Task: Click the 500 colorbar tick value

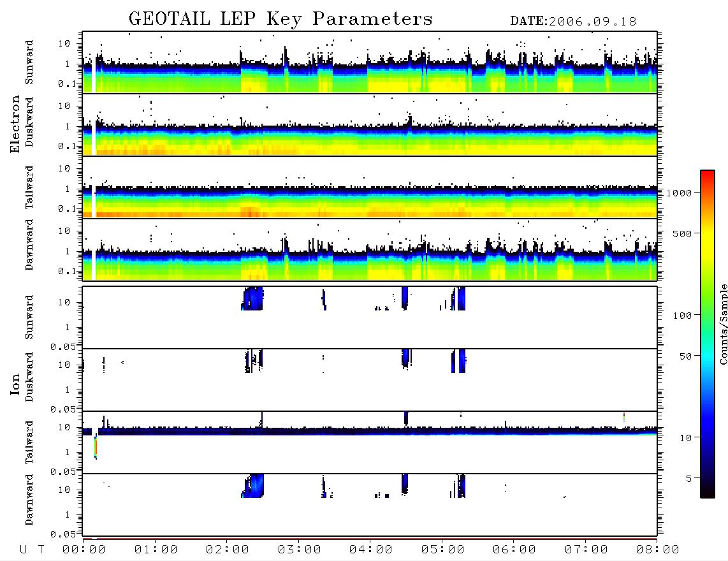Action: (682, 234)
